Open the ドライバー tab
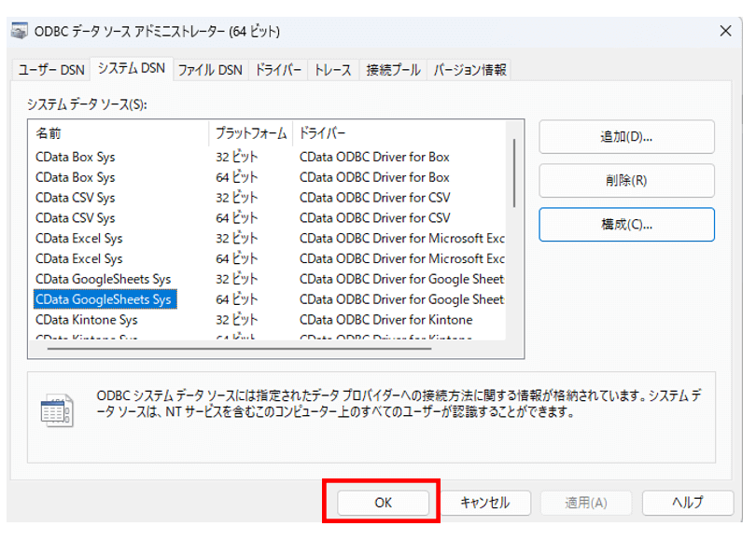Viewport: 756px width, 540px height. [278, 70]
